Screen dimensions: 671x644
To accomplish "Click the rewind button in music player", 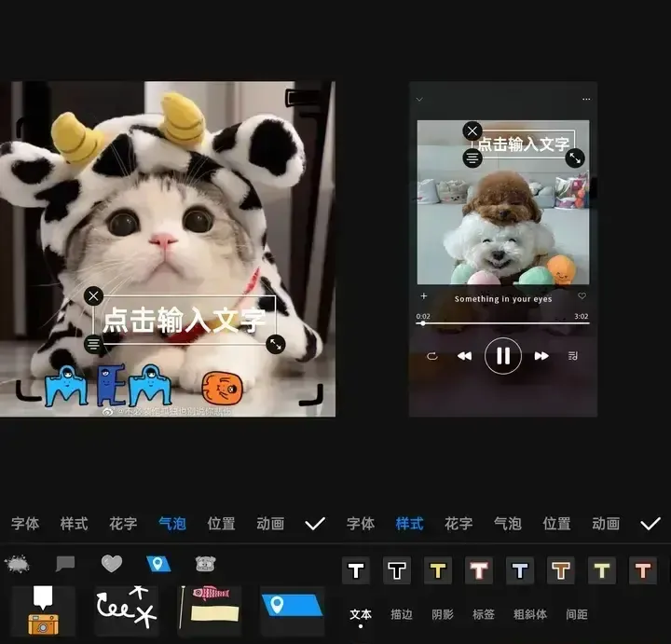I will point(464,356).
